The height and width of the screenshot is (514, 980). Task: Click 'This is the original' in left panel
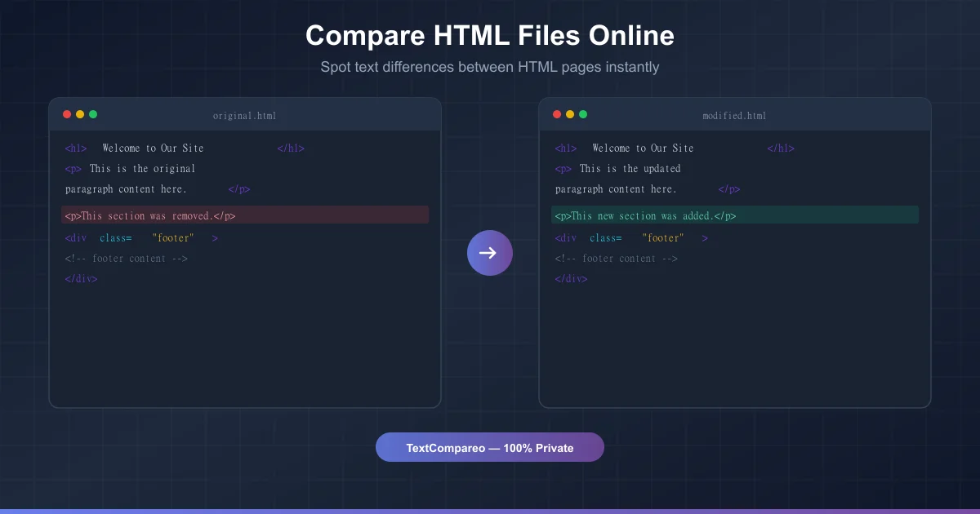point(143,169)
